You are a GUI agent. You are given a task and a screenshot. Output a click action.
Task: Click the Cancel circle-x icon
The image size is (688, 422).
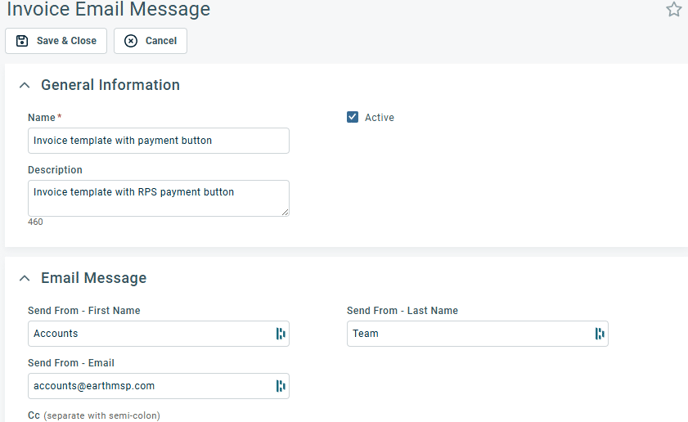pos(131,41)
